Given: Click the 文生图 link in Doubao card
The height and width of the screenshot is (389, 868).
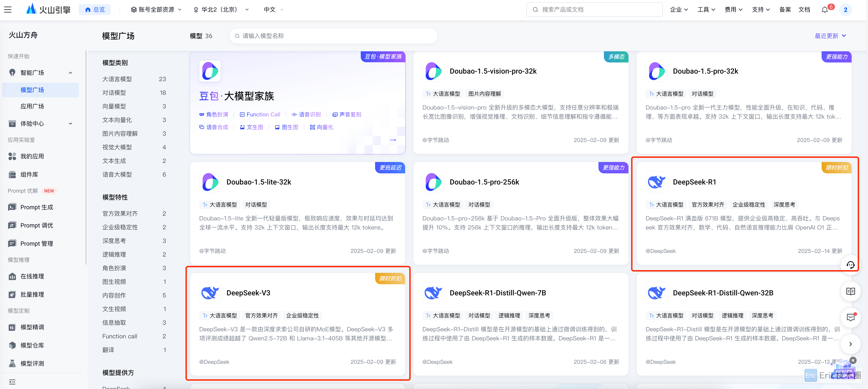Looking at the screenshot, I should click(251, 127).
